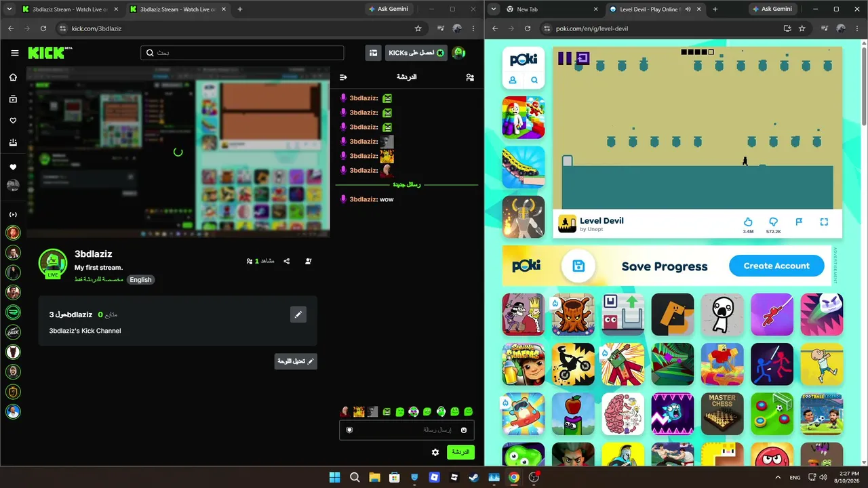Open Windows taskbar Search

click(x=355, y=477)
